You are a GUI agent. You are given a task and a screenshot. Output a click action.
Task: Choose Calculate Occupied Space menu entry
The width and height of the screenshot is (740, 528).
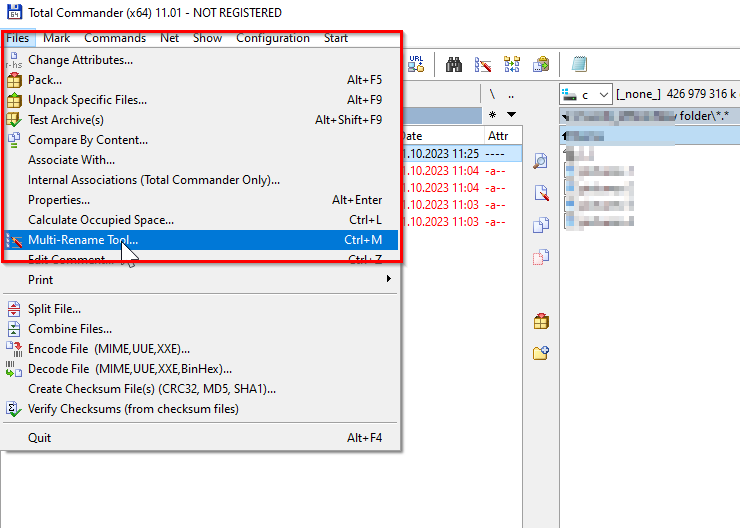pyautogui.click(x=100, y=220)
